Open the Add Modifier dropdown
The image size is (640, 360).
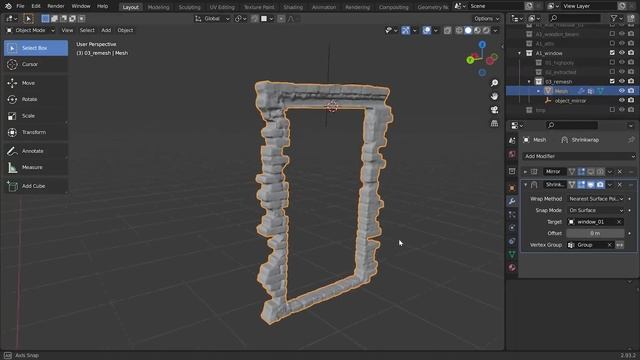coord(579,156)
